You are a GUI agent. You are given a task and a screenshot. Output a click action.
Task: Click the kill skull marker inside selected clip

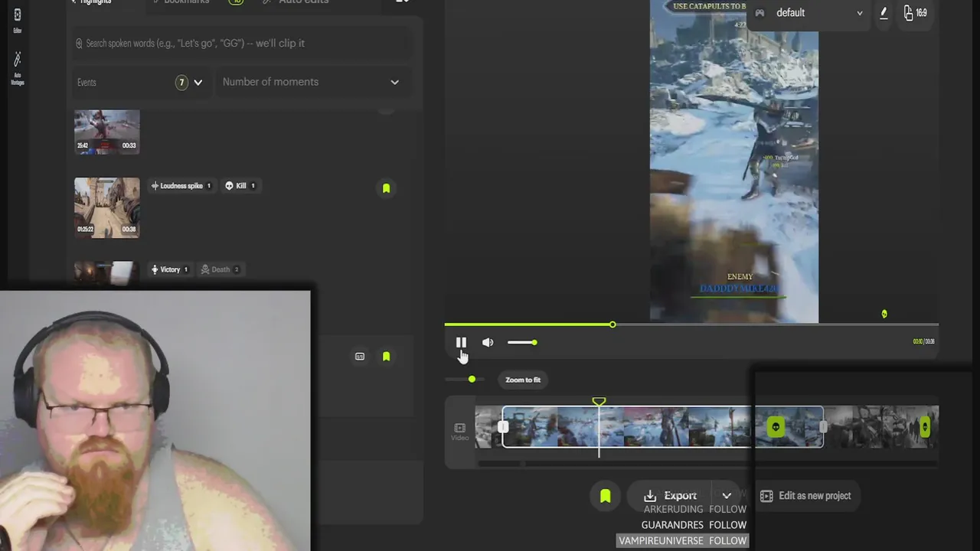[776, 426]
